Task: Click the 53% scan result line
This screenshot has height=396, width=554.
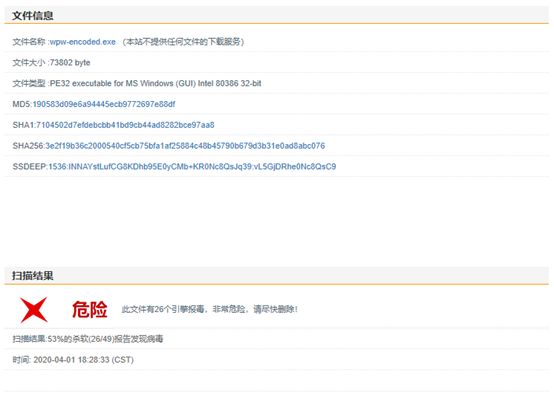Action: coord(88,339)
